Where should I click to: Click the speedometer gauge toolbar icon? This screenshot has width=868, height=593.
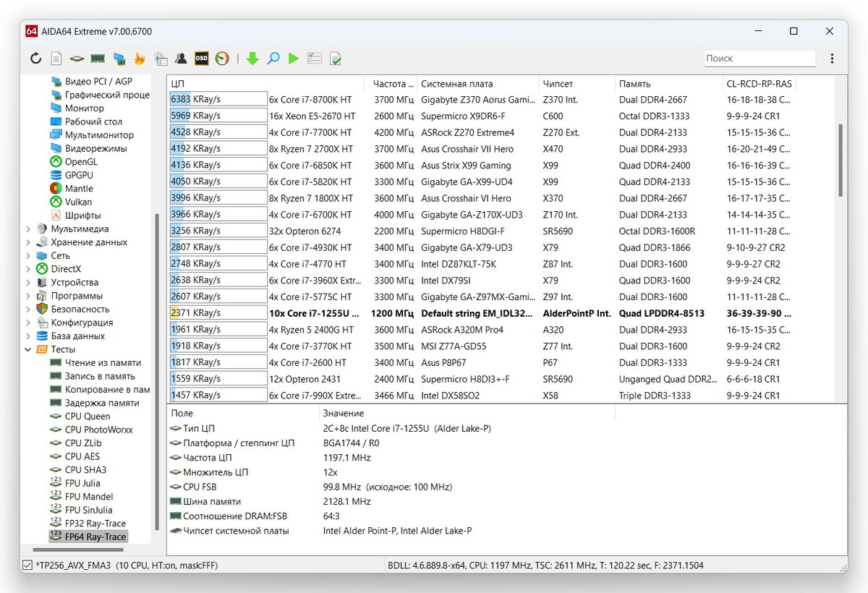[222, 59]
